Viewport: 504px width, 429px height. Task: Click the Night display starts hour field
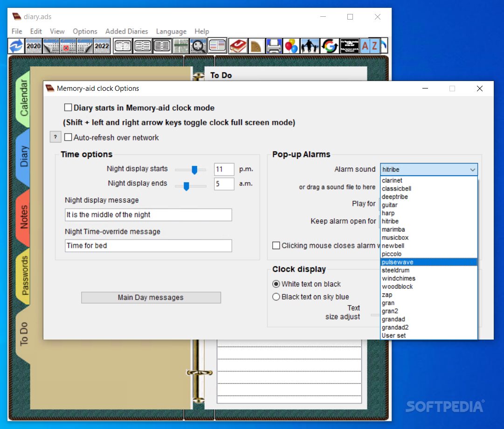click(224, 169)
